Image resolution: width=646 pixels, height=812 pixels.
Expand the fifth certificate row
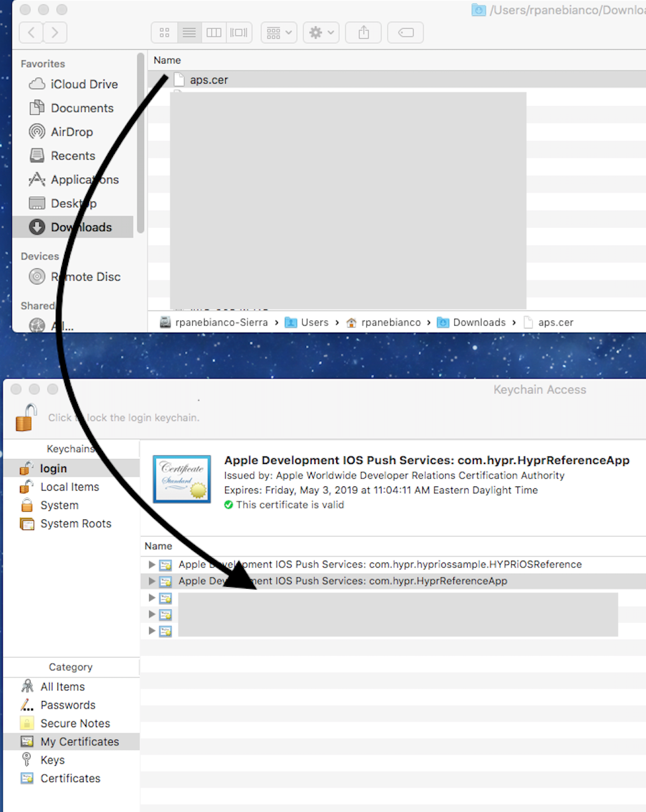[x=152, y=631]
